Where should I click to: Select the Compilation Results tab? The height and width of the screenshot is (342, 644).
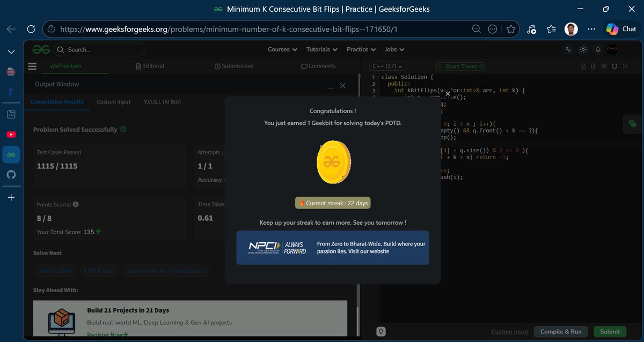point(57,102)
